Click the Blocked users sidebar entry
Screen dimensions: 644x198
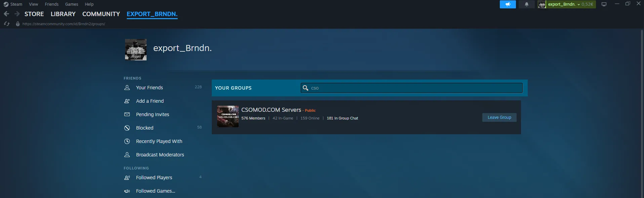145,128
